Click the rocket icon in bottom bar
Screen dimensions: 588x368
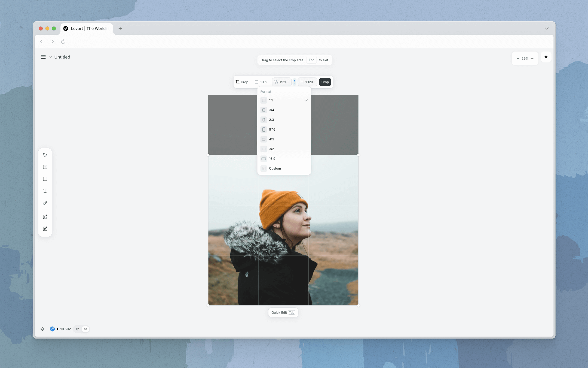tap(77, 329)
